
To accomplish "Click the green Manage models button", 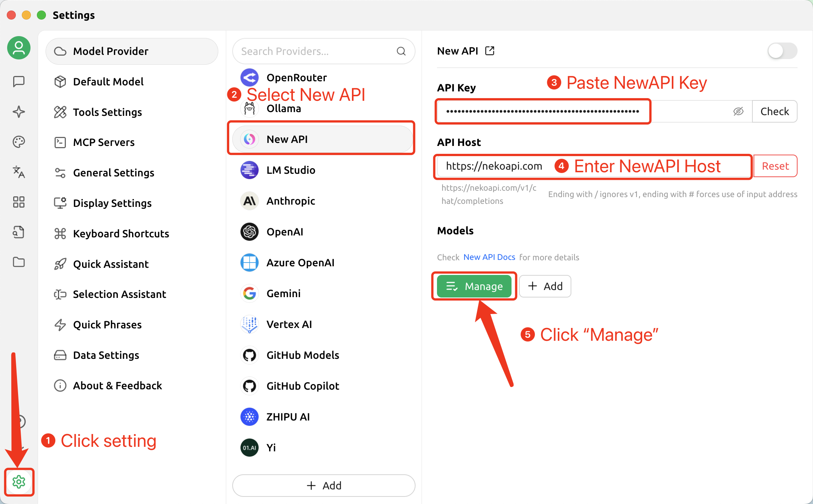I will [474, 286].
